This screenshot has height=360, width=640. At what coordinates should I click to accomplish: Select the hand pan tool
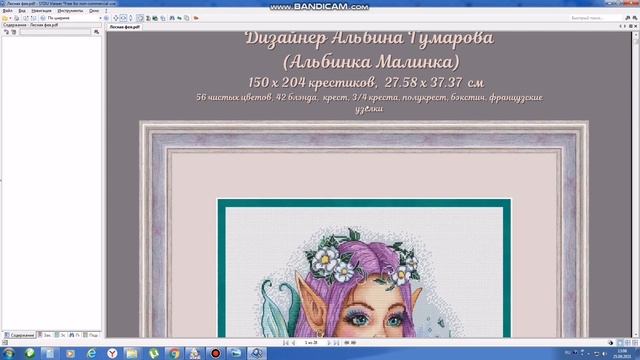click(140, 18)
